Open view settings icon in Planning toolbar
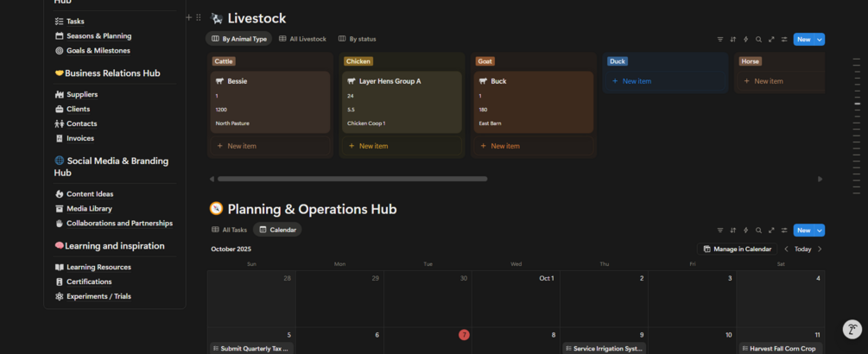This screenshot has width=868, height=354. [784, 230]
